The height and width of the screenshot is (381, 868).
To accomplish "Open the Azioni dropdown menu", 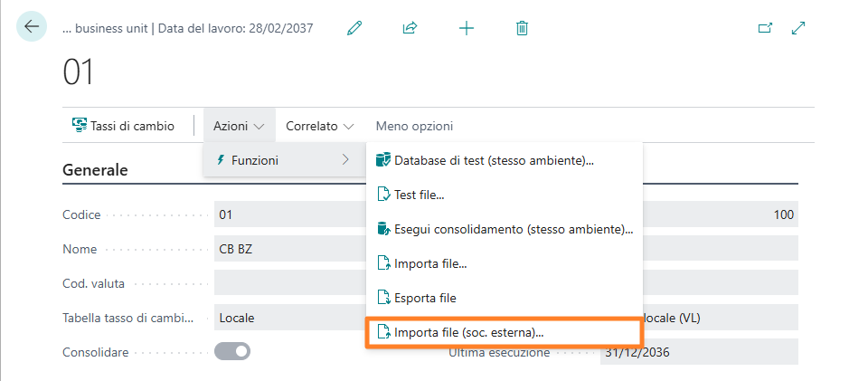I will click(x=239, y=126).
